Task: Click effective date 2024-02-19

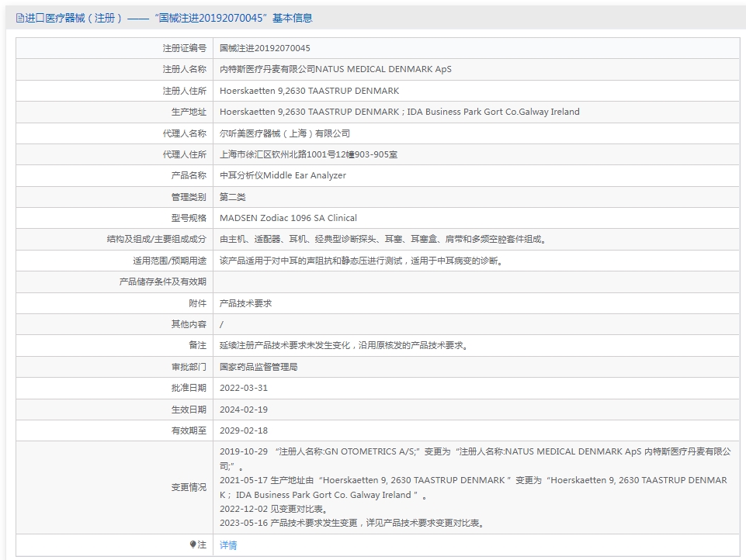Action: tap(244, 410)
